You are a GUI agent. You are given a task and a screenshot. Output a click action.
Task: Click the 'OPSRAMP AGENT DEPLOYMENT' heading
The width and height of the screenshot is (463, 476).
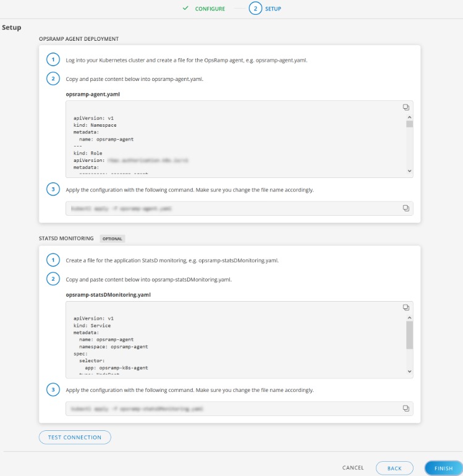click(x=79, y=39)
